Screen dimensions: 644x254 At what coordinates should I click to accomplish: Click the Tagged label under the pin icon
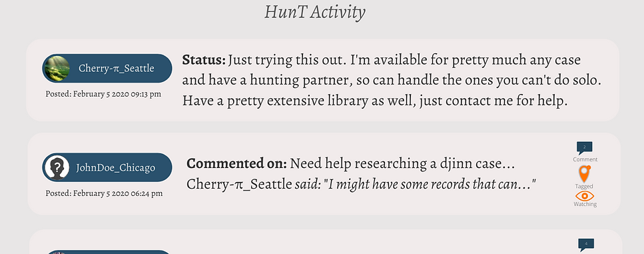click(584, 186)
